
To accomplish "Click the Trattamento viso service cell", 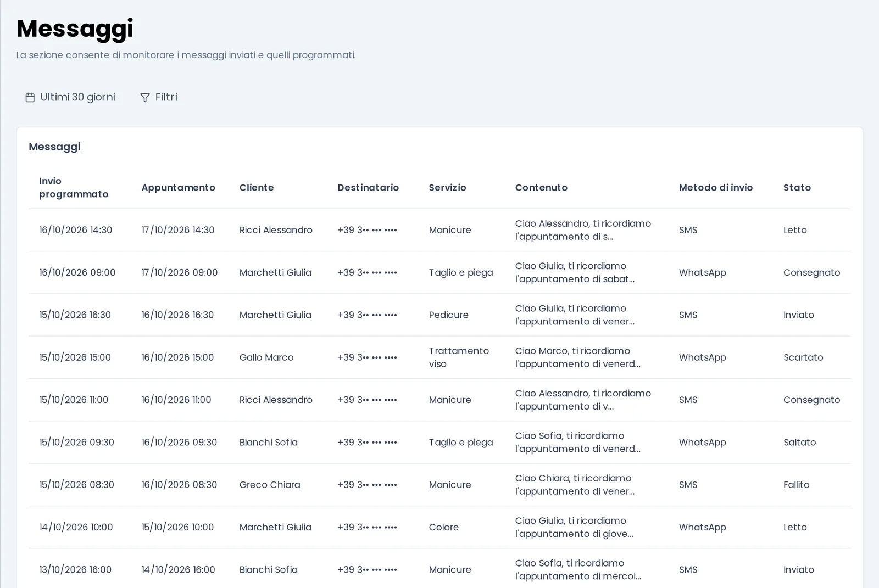I will click(459, 357).
